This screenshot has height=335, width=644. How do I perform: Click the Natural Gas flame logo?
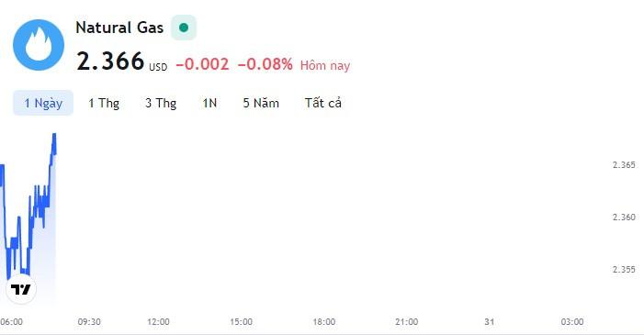coord(39,45)
